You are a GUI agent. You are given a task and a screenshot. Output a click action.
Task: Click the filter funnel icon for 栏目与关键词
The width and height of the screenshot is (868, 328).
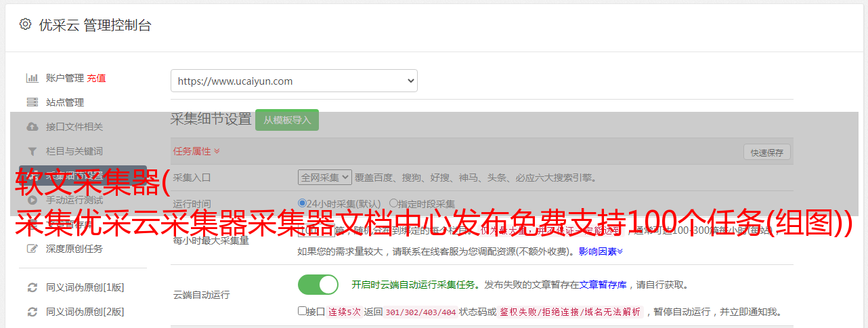32,151
